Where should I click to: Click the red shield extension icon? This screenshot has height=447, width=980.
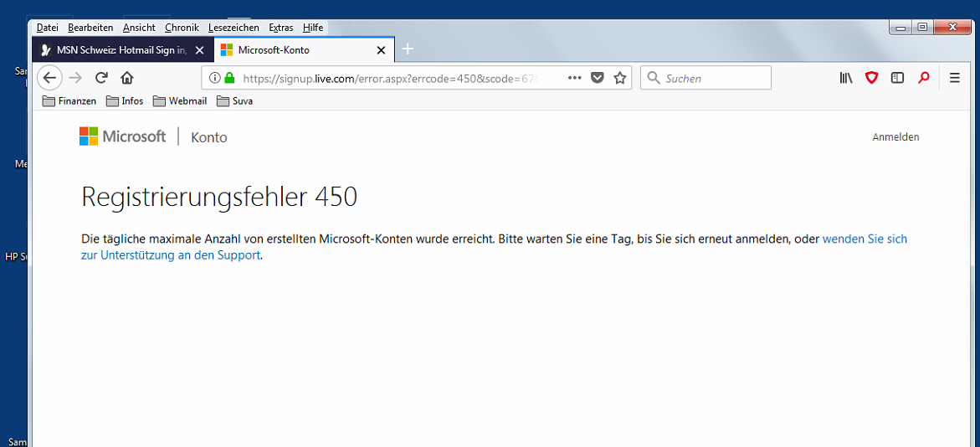(x=871, y=78)
